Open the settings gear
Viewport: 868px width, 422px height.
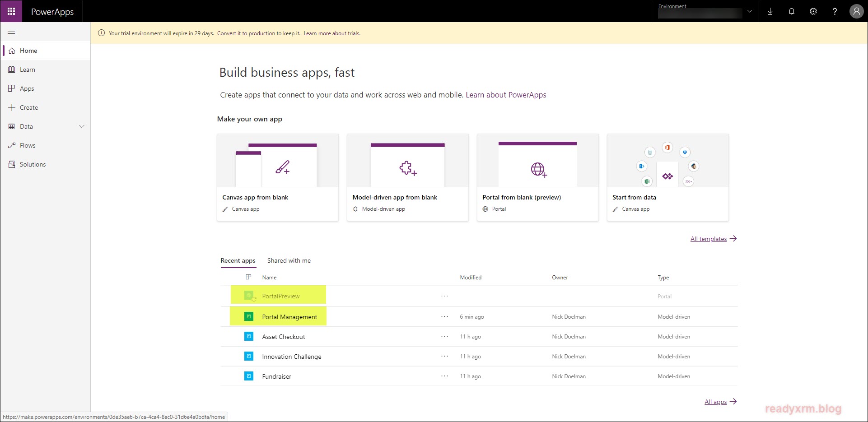[x=813, y=12]
